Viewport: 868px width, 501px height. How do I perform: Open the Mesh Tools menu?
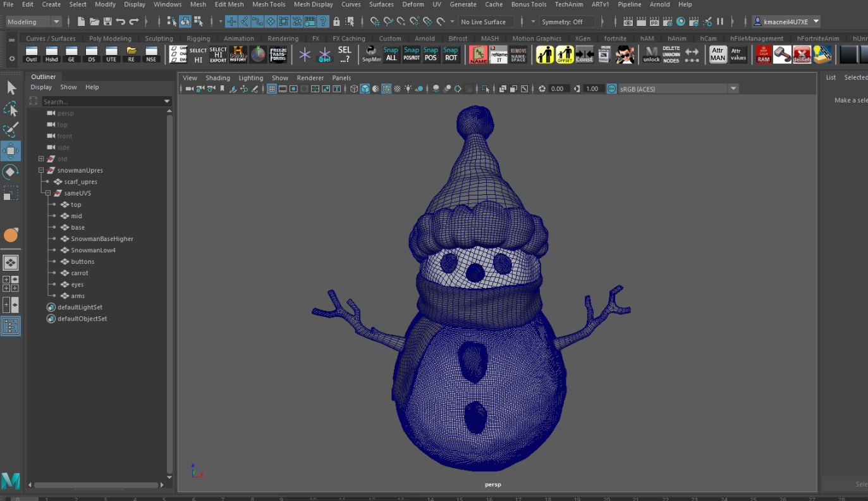pos(269,4)
